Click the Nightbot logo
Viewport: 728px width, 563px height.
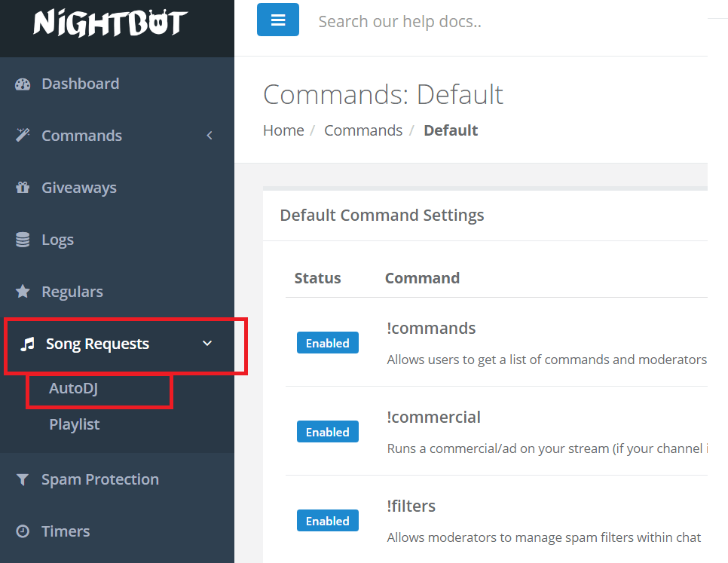pos(111,23)
